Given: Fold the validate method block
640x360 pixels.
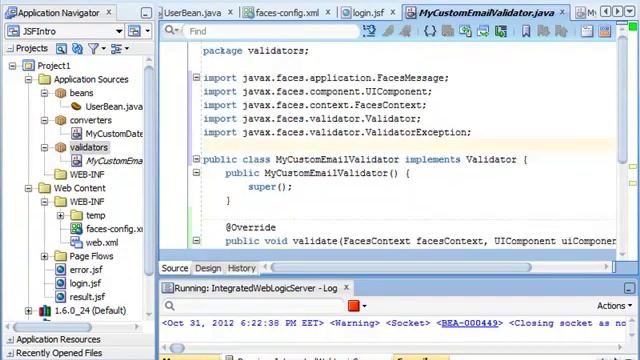Looking at the screenshot, I should tap(196, 240).
